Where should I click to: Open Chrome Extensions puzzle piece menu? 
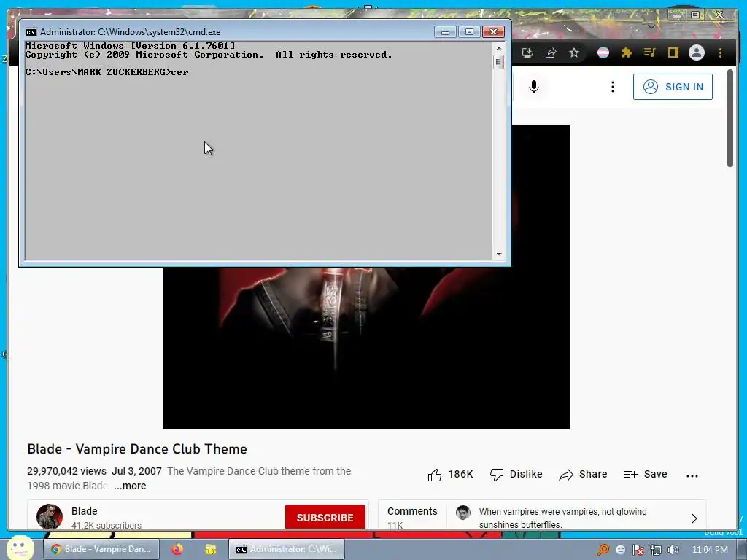[x=627, y=52]
